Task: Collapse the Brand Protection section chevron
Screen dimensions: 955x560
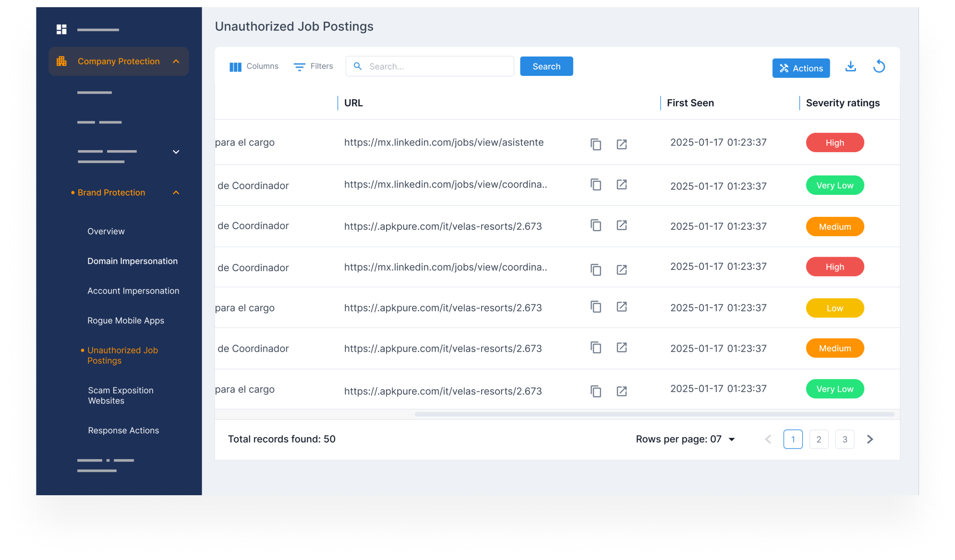Action: tap(176, 192)
